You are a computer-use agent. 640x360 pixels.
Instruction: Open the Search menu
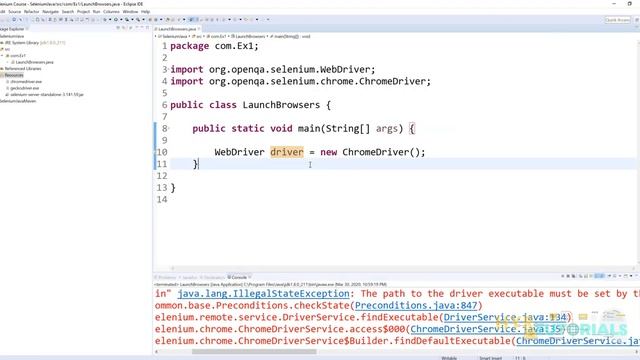pyautogui.click(x=68, y=11)
